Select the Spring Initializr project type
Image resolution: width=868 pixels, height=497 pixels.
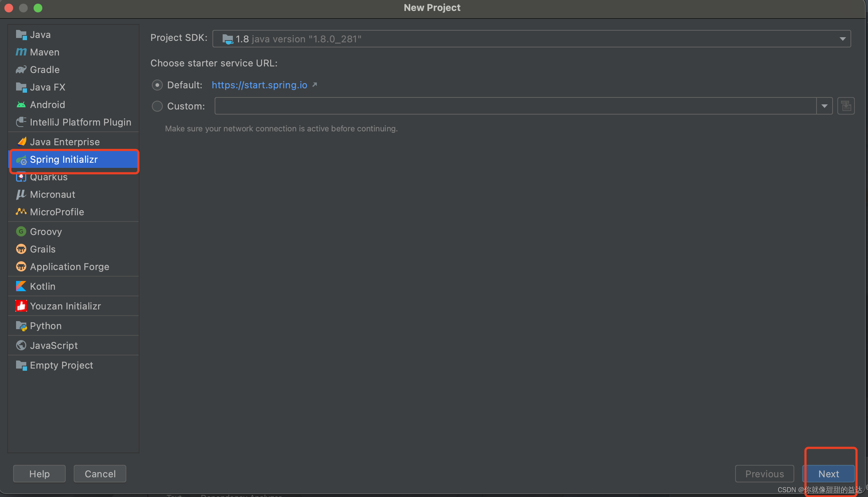64,159
